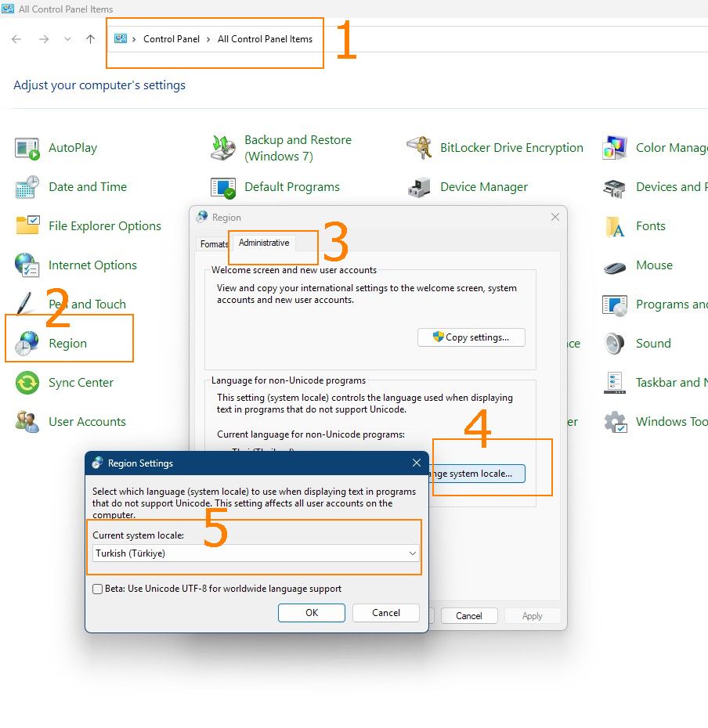Image resolution: width=708 pixels, height=728 pixels.
Task: Open the Taskbar and Navigation icon
Action: tap(615, 383)
